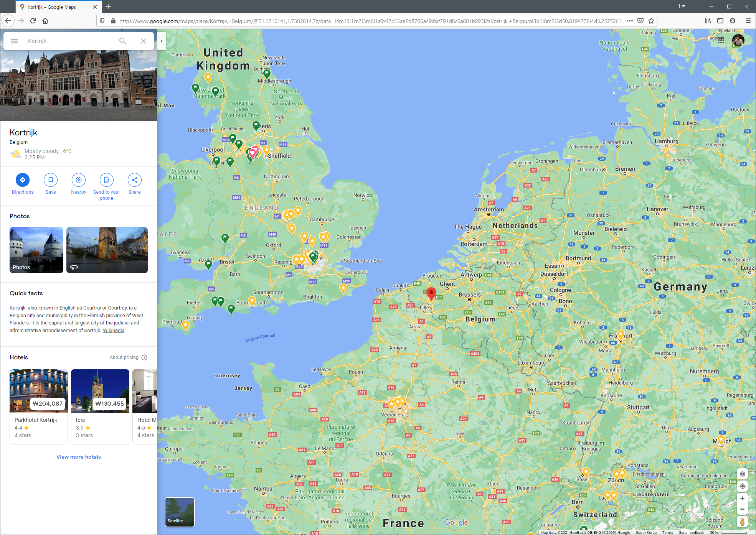Zoom in using the plus button
Image resolution: width=756 pixels, height=535 pixels.
coord(742,499)
